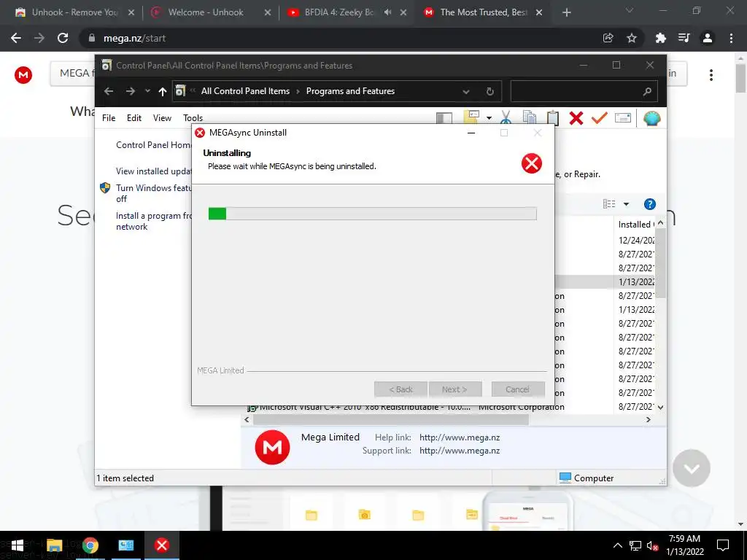Click Programs and Features breadcrumb
Screen dimensions: 747x560
(350, 91)
